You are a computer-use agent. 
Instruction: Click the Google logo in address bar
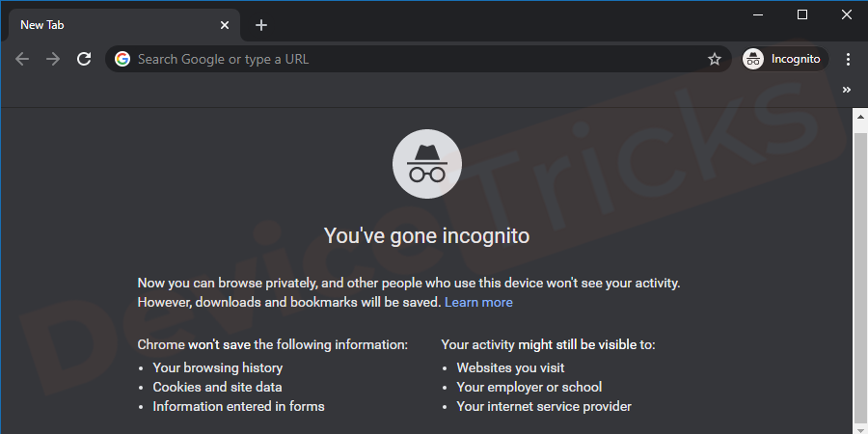[x=122, y=59]
